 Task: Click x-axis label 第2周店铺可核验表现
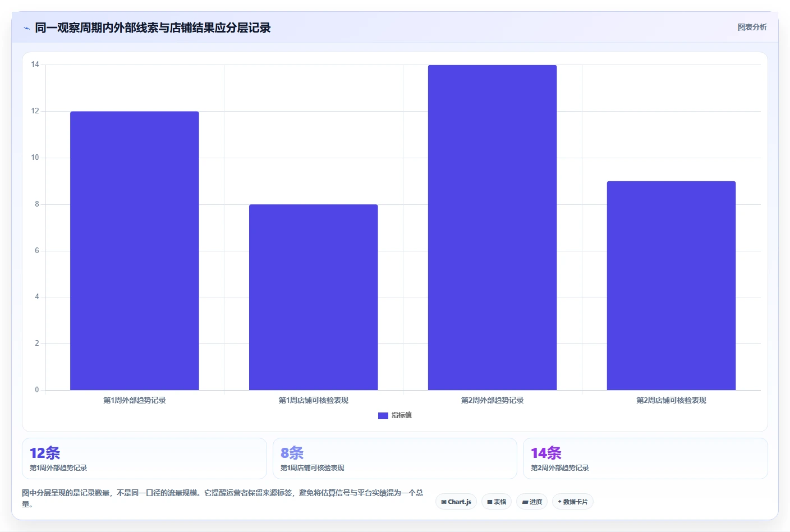672,400
